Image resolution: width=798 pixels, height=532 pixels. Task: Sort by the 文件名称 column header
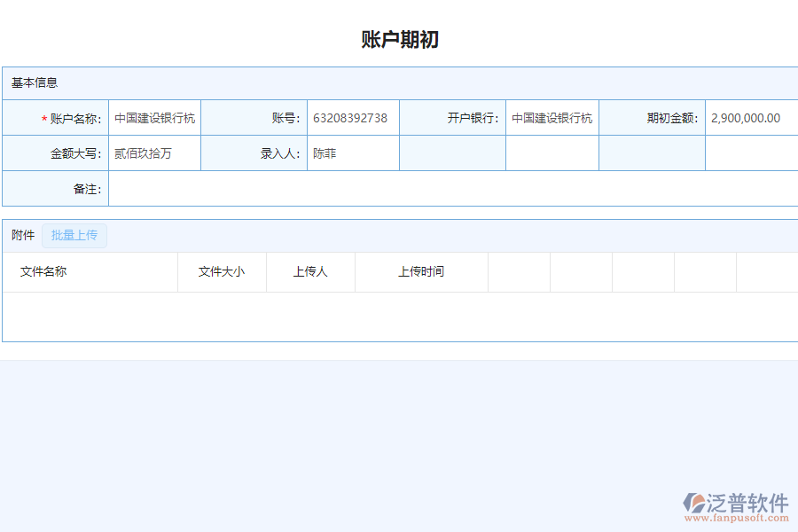point(43,272)
